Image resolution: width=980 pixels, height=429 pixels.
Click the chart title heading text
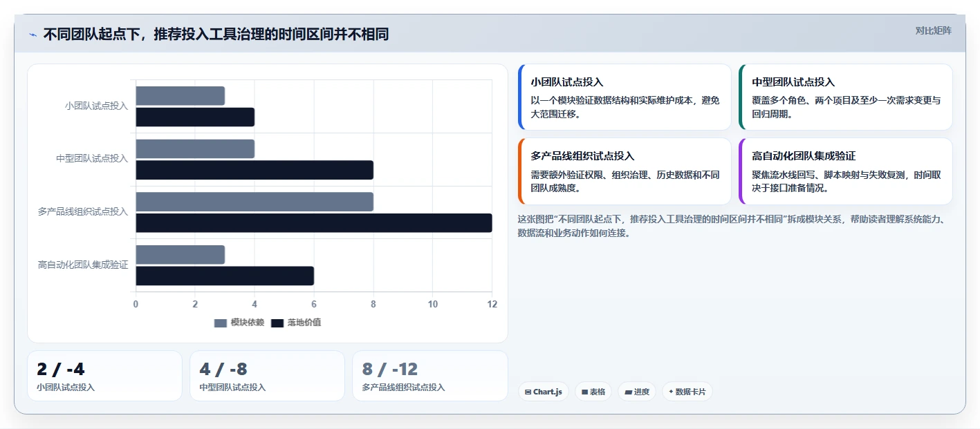pyautogui.click(x=216, y=34)
